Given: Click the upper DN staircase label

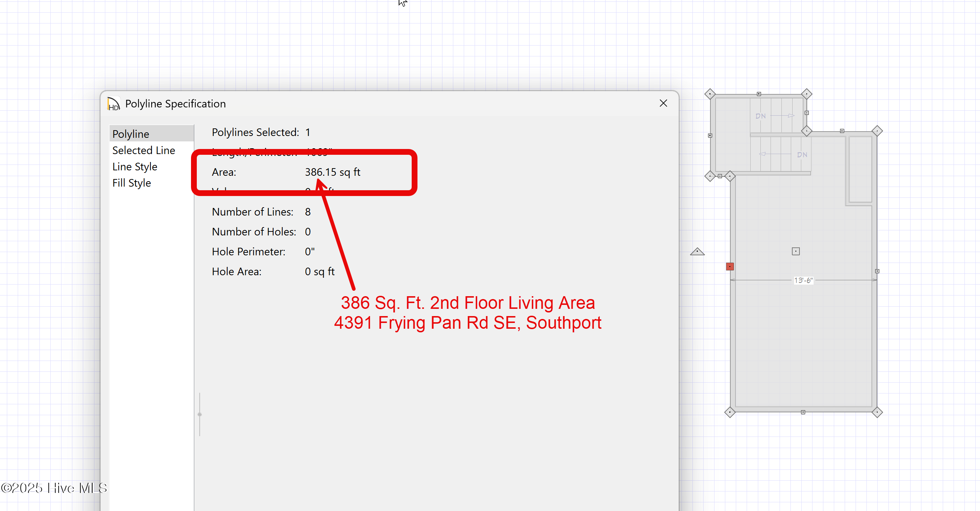Looking at the screenshot, I should (x=760, y=116).
